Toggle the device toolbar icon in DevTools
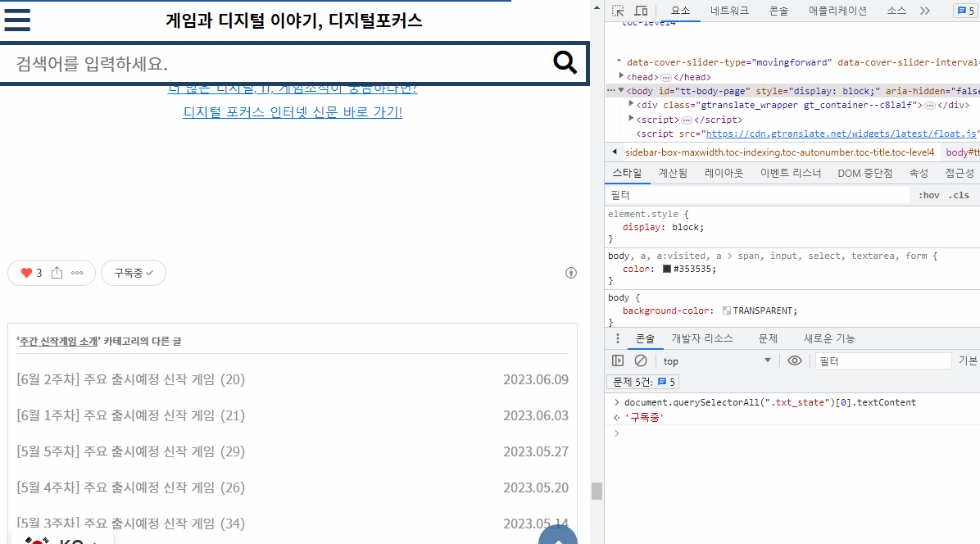The image size is (980, 544). [641, 11]
